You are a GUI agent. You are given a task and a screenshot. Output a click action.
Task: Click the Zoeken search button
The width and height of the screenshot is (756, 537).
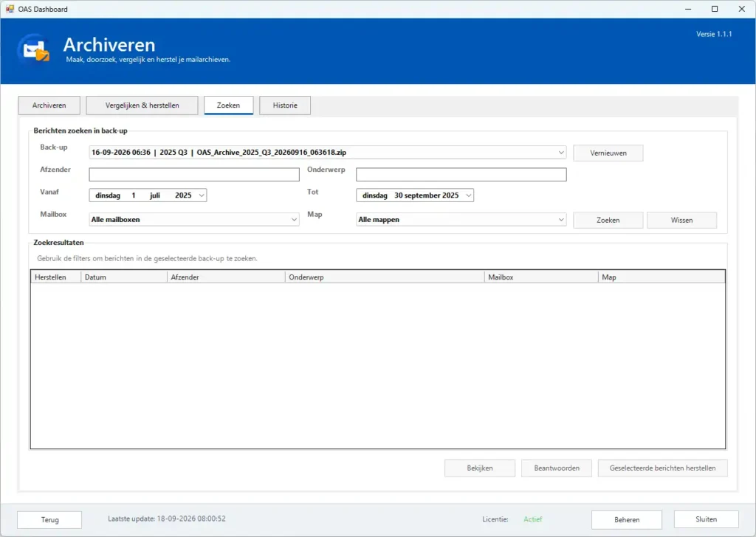coord(608,220)
